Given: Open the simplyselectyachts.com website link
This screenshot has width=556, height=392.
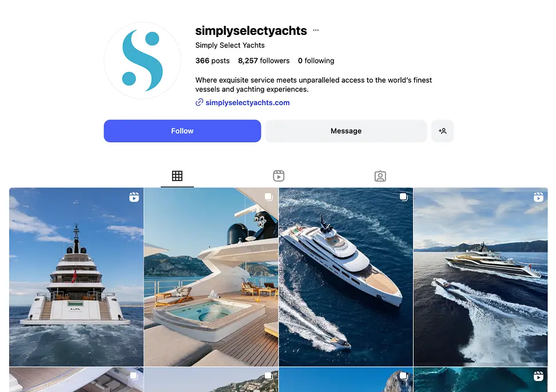Looking at the screenshot, I should pos(248,103).
